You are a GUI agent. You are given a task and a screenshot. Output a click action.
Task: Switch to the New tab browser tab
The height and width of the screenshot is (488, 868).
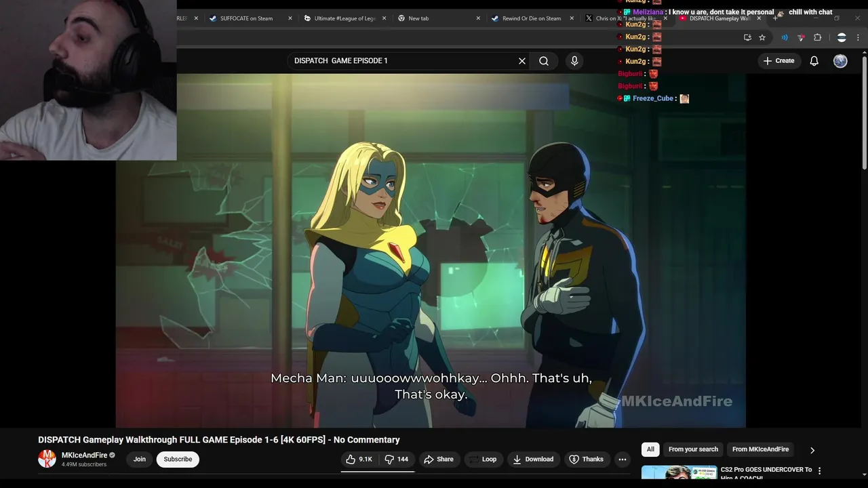coord(418,18)
